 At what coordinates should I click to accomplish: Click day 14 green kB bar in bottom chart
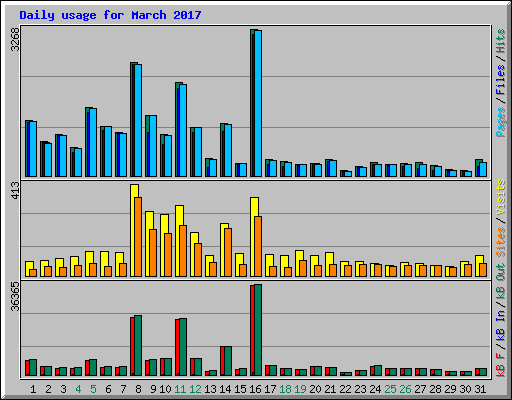click(228, 361)
